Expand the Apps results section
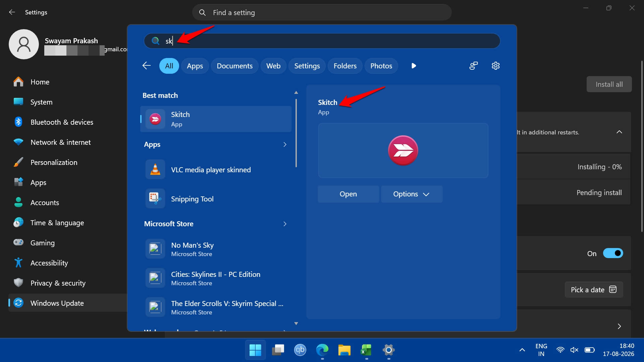Viewport: 644px width, 362px height. pyautogui.click(x=285, y=144)
